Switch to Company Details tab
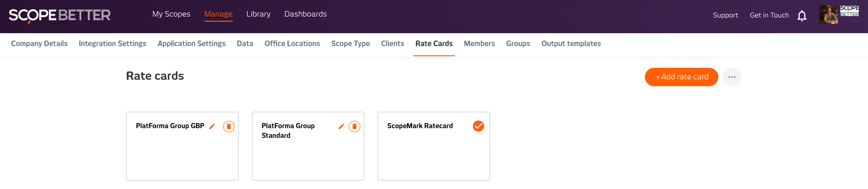 39,44
